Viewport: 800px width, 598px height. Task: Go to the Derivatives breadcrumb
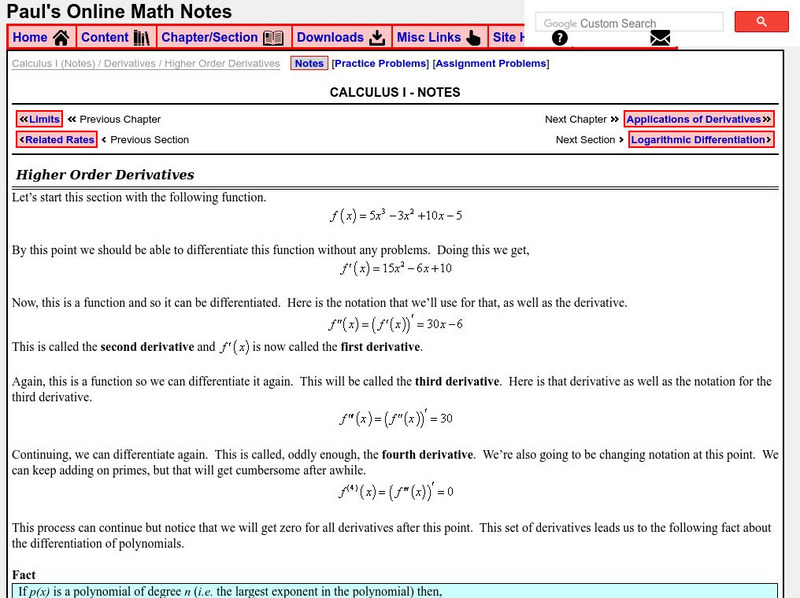coord(130,63)
